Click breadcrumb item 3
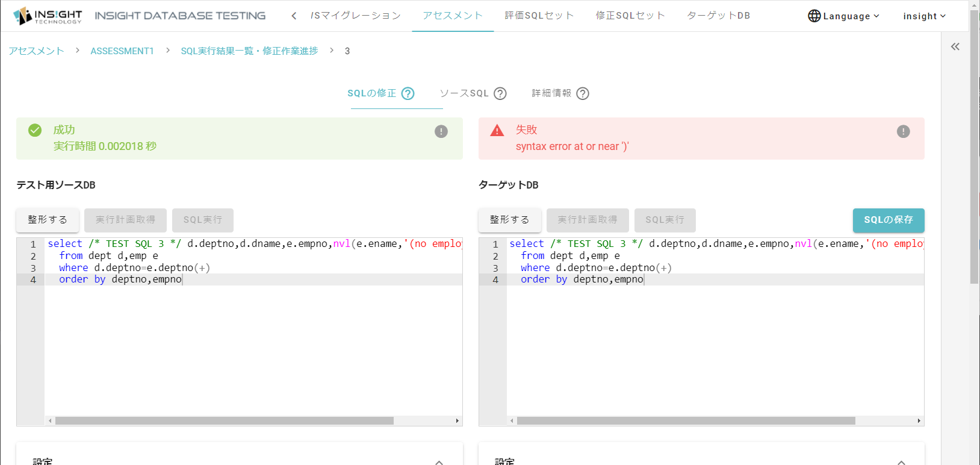This screenshot has width=980, height=465. click(x=347, y=51)
